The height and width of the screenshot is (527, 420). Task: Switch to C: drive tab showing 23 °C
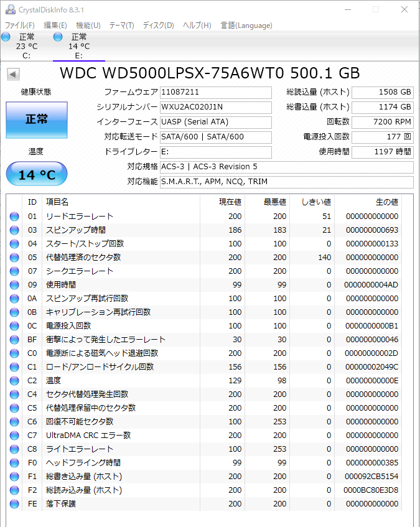(27, 47)
